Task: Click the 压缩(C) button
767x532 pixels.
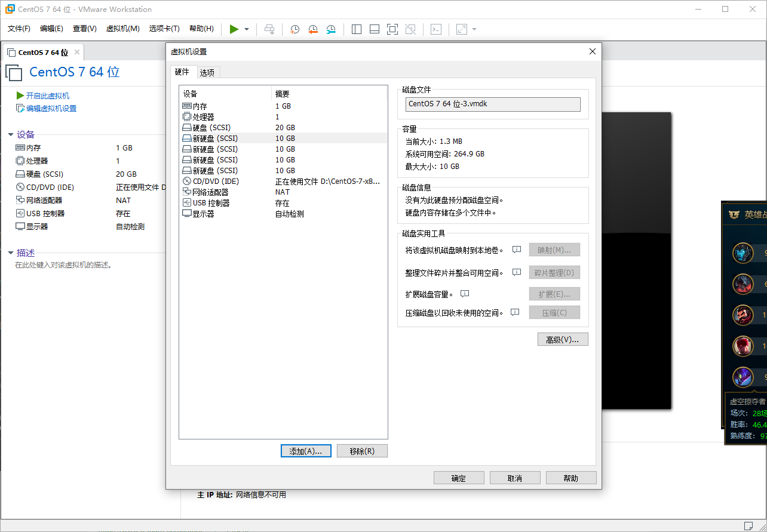Action: pos(554,312)
